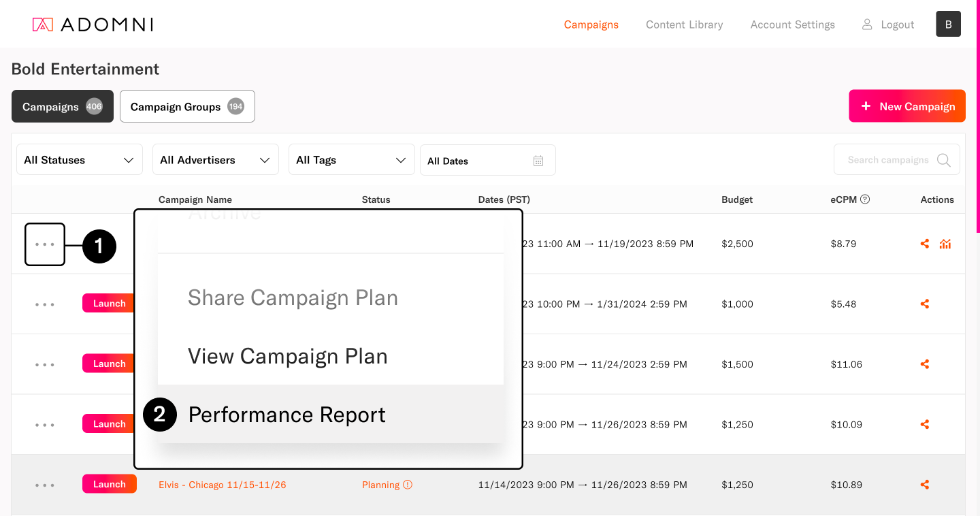Select Performance Report from the menu
This screenshot has width=980, height=516.
[287, 415]
